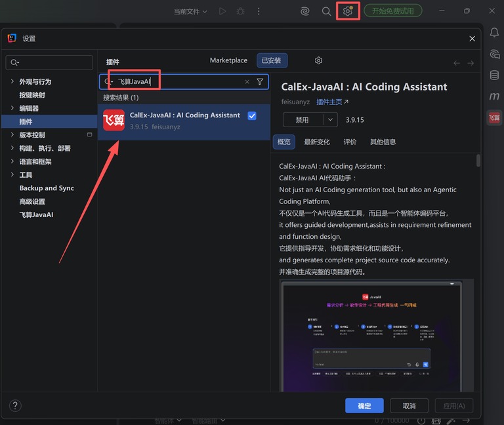The image size is (504, 425).
Task: Click the 禁用 plugin button
Action: [x=303, y=120]
